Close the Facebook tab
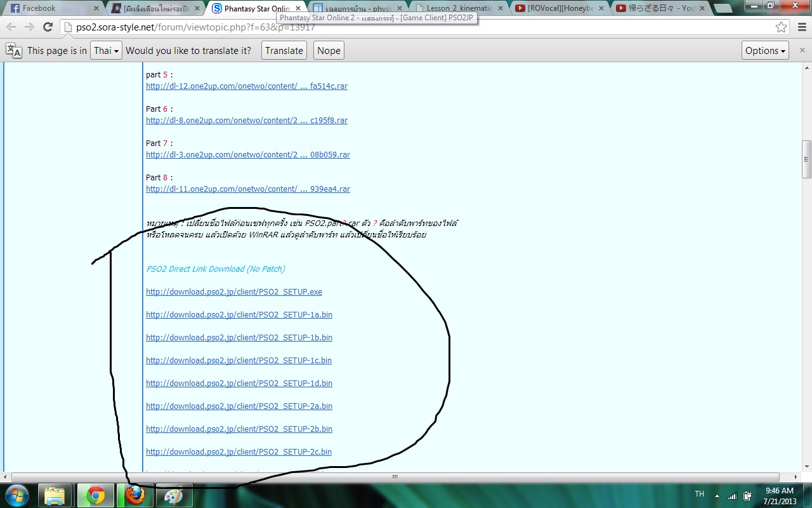The width and height of the screenshot is (812, 508). coord(96,8)
